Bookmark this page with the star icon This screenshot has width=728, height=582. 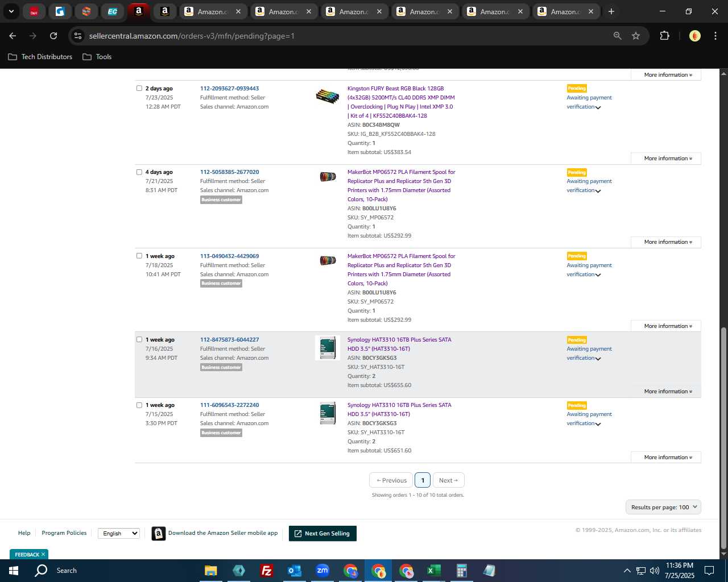click(636, 36)
